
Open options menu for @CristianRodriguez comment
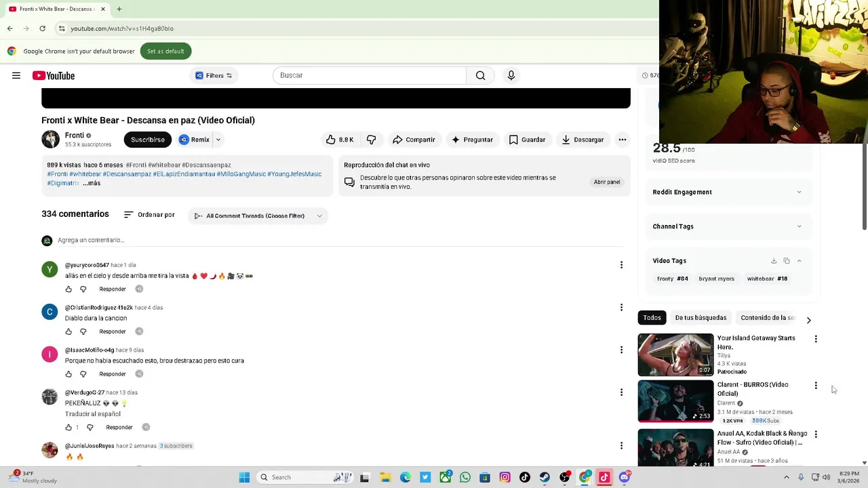[621, 308]
